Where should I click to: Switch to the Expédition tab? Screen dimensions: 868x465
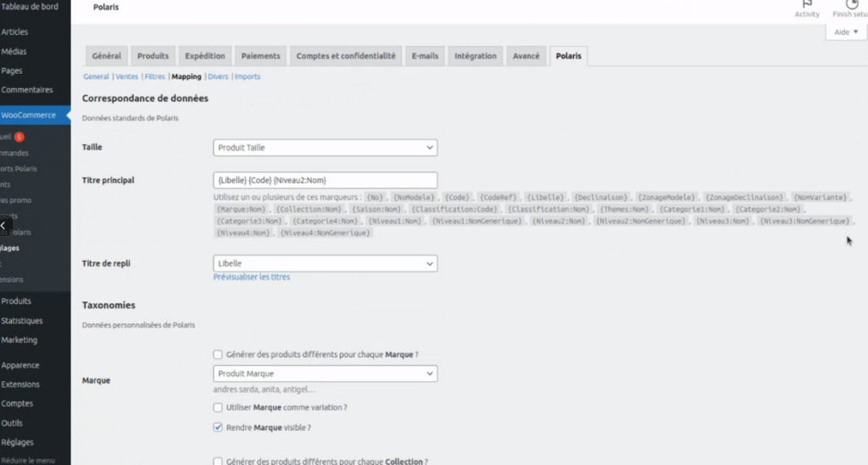(x=205, y=56)
